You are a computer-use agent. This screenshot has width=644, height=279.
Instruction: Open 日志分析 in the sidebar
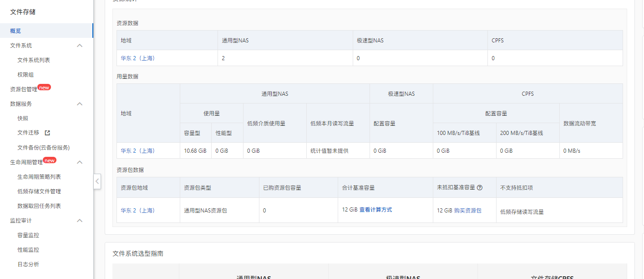coord(28,264)
